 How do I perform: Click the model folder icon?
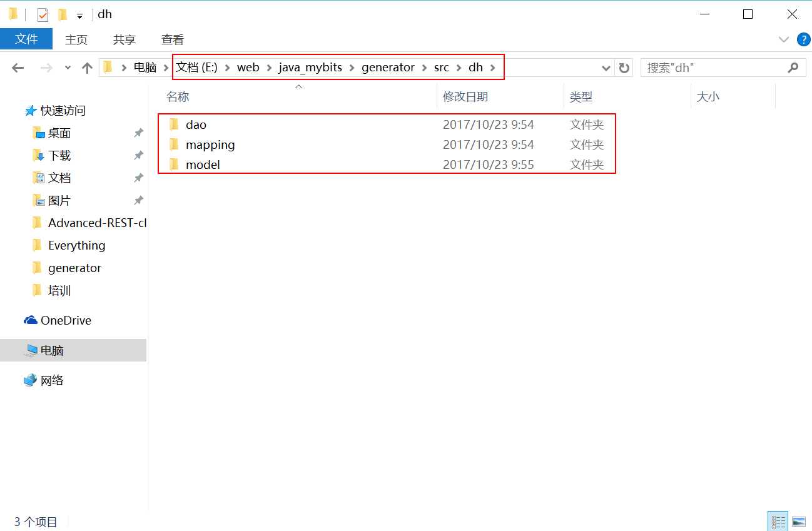tap(175, 164)
